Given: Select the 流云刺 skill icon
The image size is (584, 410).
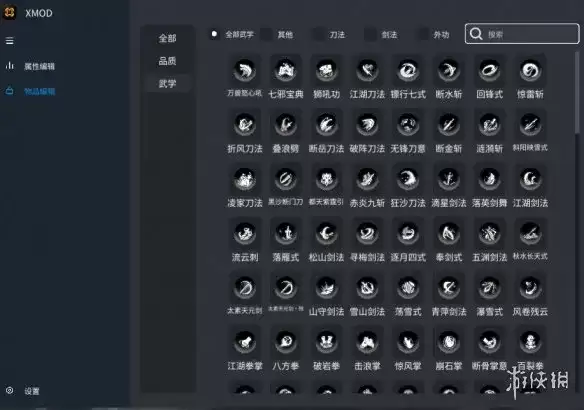Looking at the screenshot, I should (245, 233).
